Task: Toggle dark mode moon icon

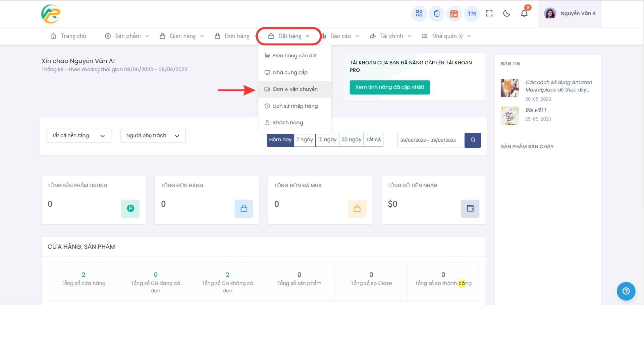Action: click(x=506, y=13)
